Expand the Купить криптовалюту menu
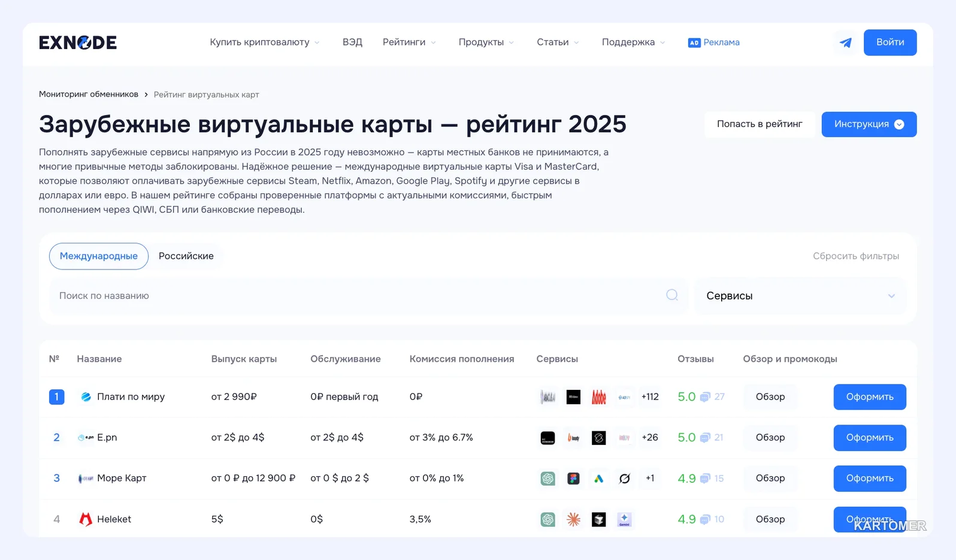 (x=265, y=43)
